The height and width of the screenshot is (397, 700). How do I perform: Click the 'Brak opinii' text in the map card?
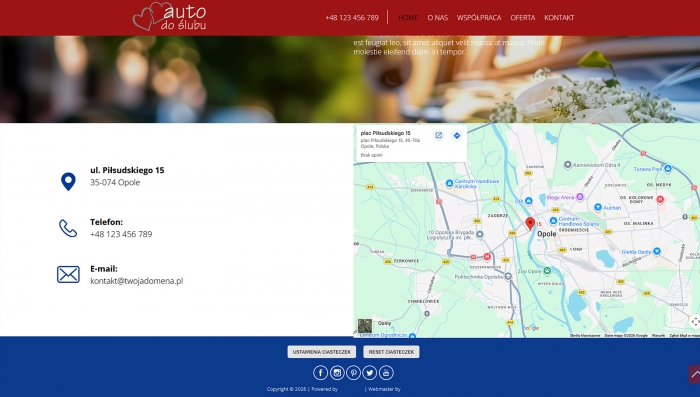(x=371, y=155)
